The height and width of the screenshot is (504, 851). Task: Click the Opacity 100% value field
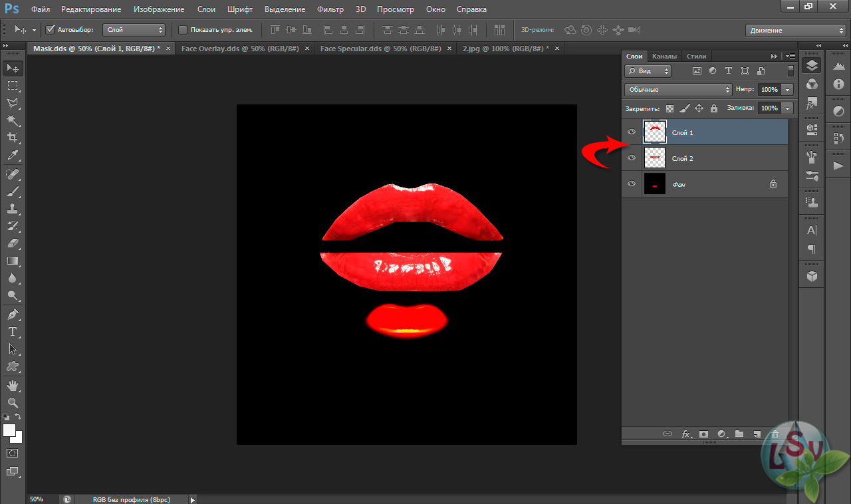769,89
